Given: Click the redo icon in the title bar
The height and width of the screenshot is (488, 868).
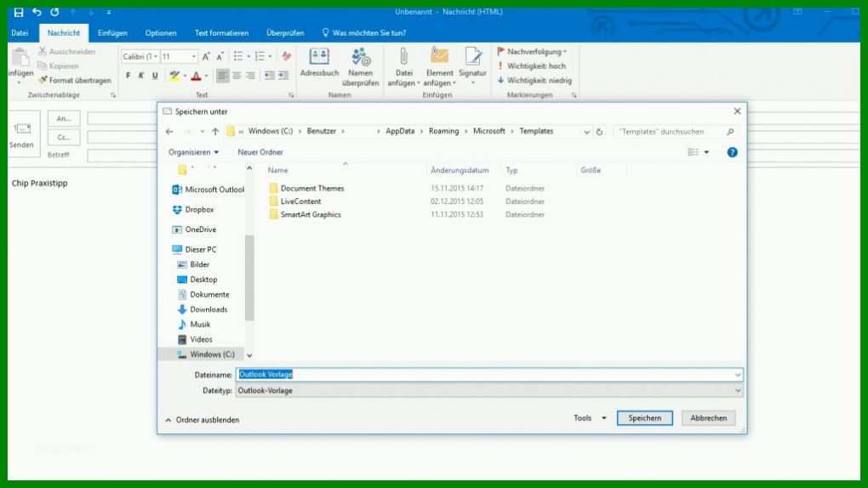Looking at the screenshot, I should [x=54, y=12].
